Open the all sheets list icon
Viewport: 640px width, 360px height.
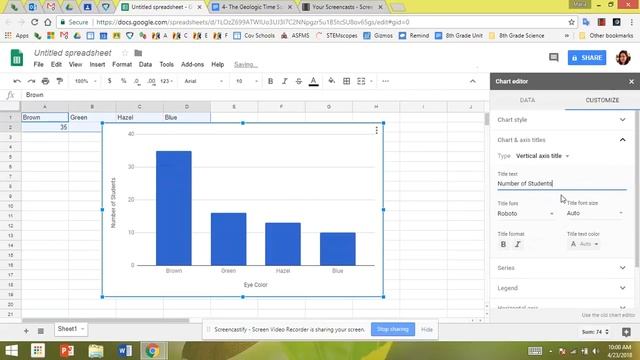coord(40,331)
